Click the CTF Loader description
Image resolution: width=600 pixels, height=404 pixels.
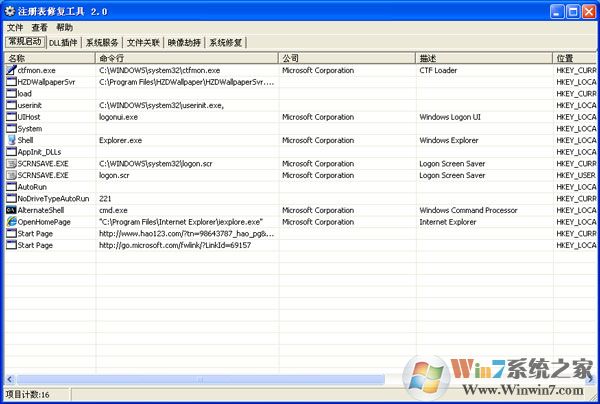[x=438, y=70]
